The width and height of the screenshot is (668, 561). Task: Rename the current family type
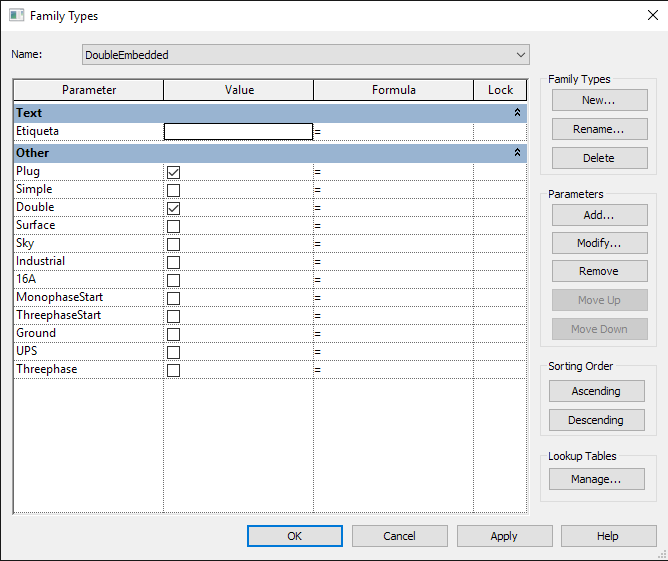pos(599,129)
